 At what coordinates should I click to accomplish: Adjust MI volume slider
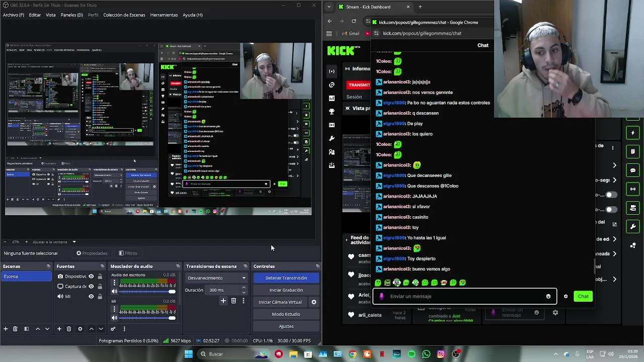point(147,318)
